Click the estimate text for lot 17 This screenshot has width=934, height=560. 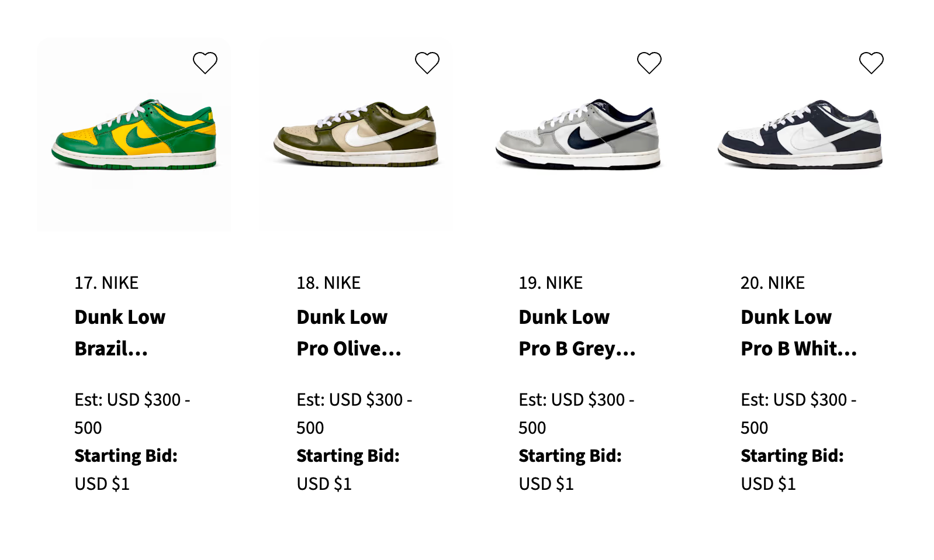click(x=132, y=413)
